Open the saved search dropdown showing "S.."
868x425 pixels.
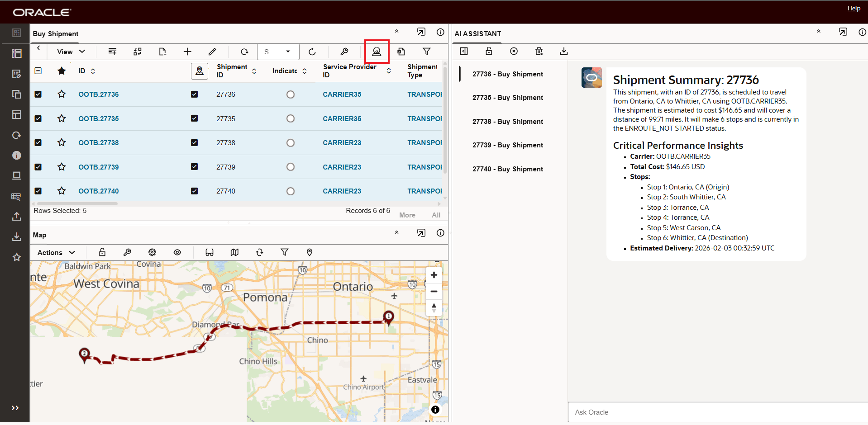pyautogui.click(x=278, y=52)
